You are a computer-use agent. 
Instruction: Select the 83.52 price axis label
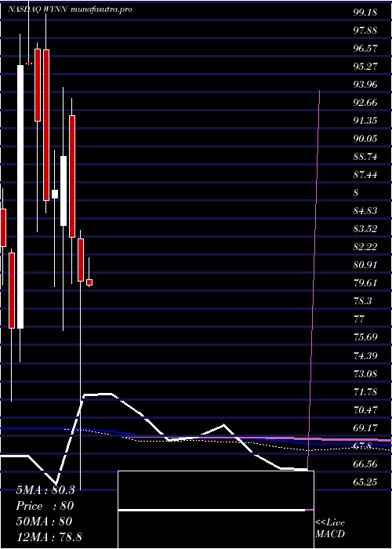[x=365, y=229]
